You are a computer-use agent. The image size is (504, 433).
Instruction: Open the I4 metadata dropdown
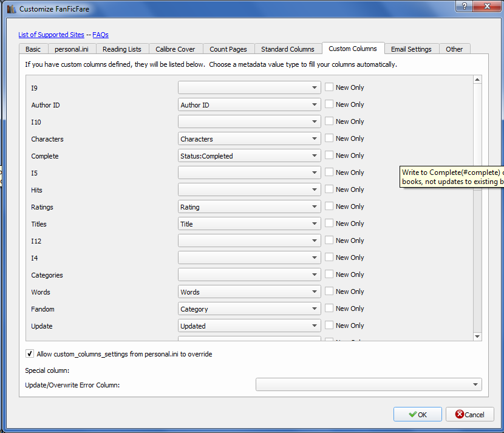(x=250, y=258)
